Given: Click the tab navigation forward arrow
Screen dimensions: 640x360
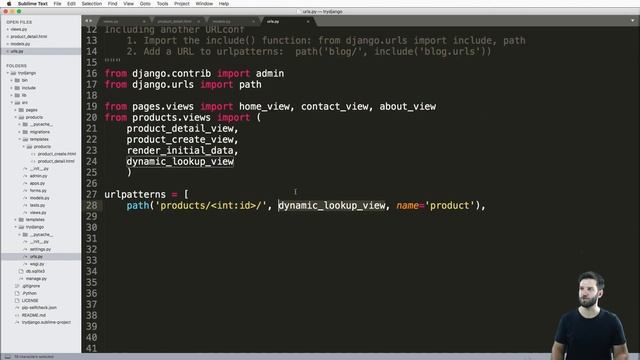Looking at the screenshot, I should (x=91, y=21).
